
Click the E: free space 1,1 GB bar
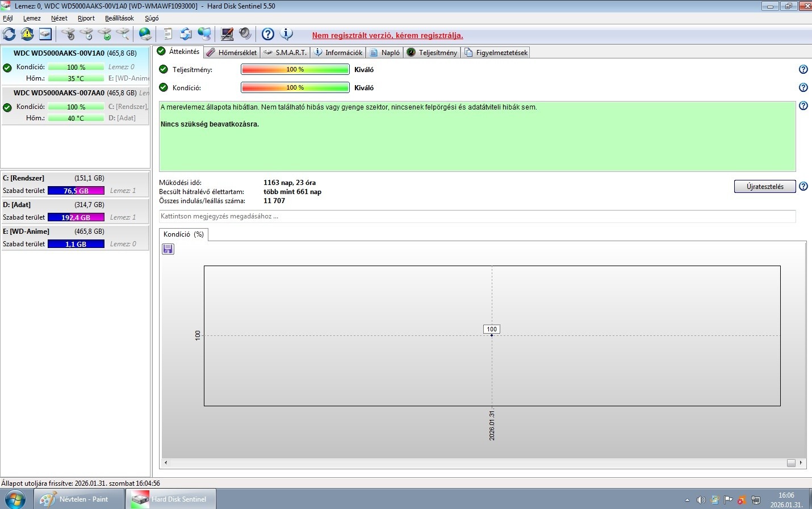point(76,244)
